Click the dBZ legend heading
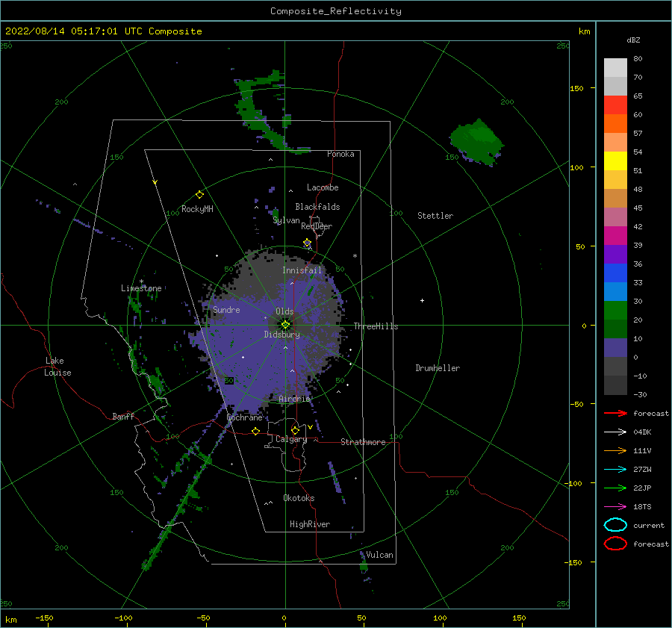The image size is (672, 628). point(633,40)
